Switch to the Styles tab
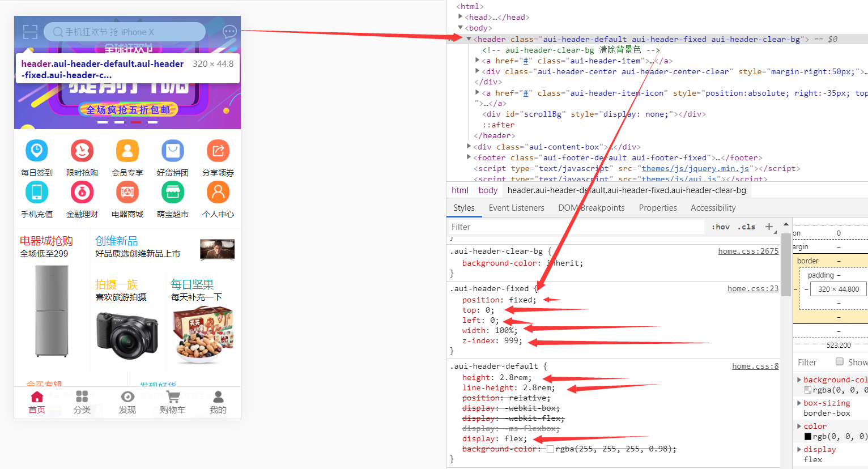 click(x=464, y=208)
